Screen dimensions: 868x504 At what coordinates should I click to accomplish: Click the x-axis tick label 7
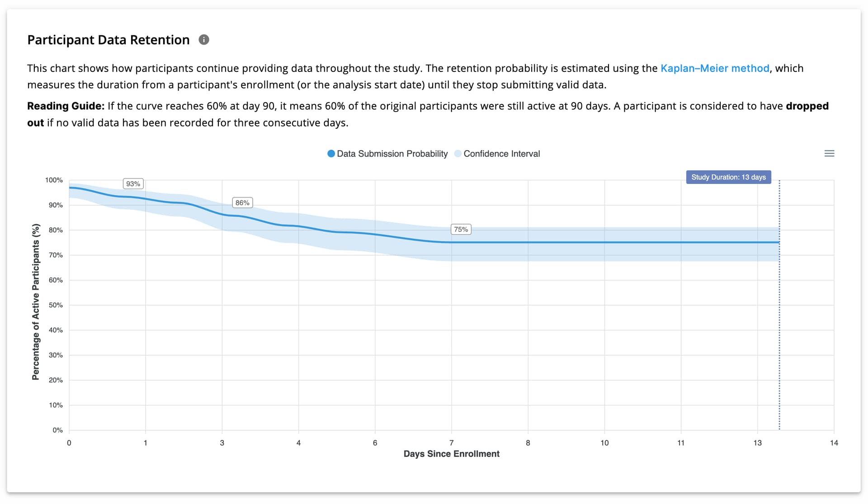point(451,443)
